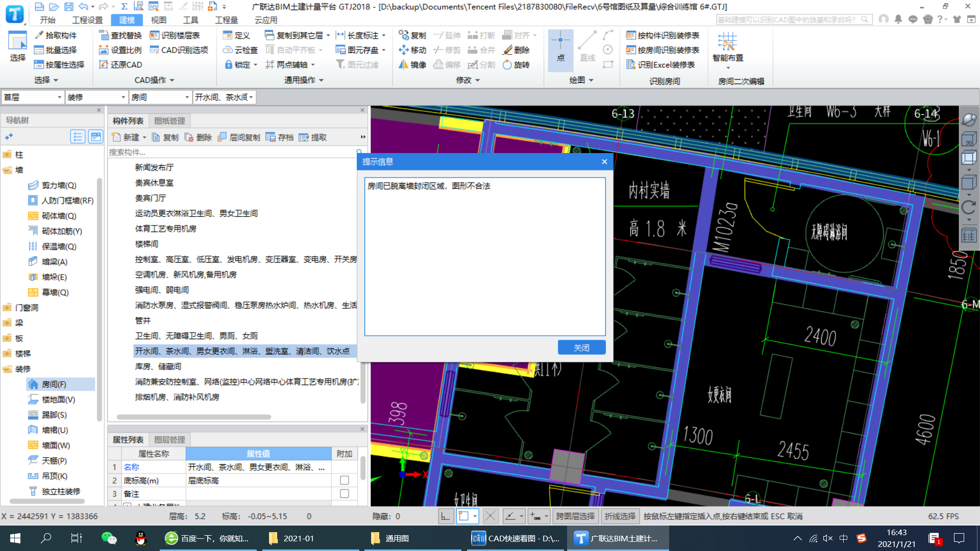Click 提取 extract in component list toolbar

313,137
